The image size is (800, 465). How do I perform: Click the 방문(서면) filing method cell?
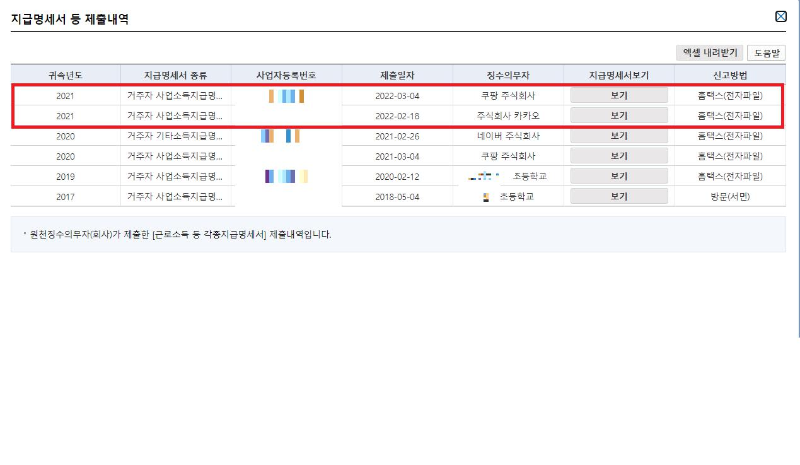click(x=730, y=197)
